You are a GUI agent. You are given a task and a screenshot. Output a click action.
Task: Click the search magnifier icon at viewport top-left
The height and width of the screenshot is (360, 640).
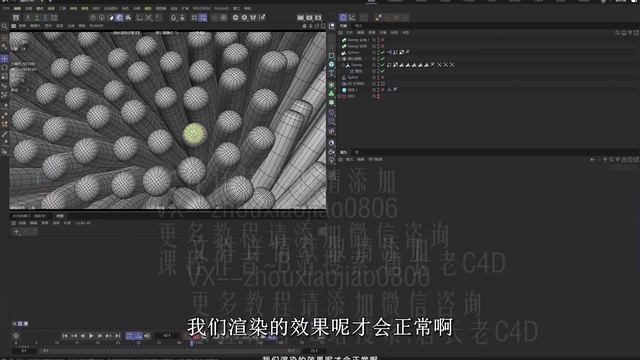pyautogui.click(x=4, y=26)
